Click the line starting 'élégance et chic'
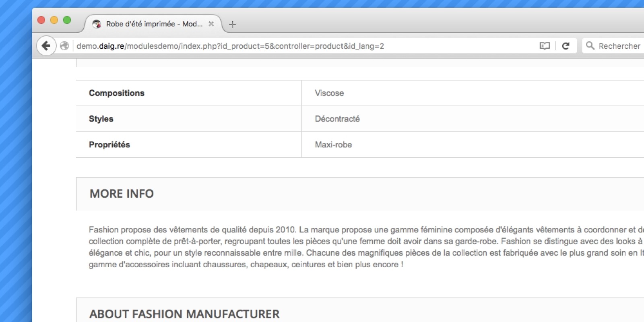Screen dimensions: 644x322 point(366,253)
